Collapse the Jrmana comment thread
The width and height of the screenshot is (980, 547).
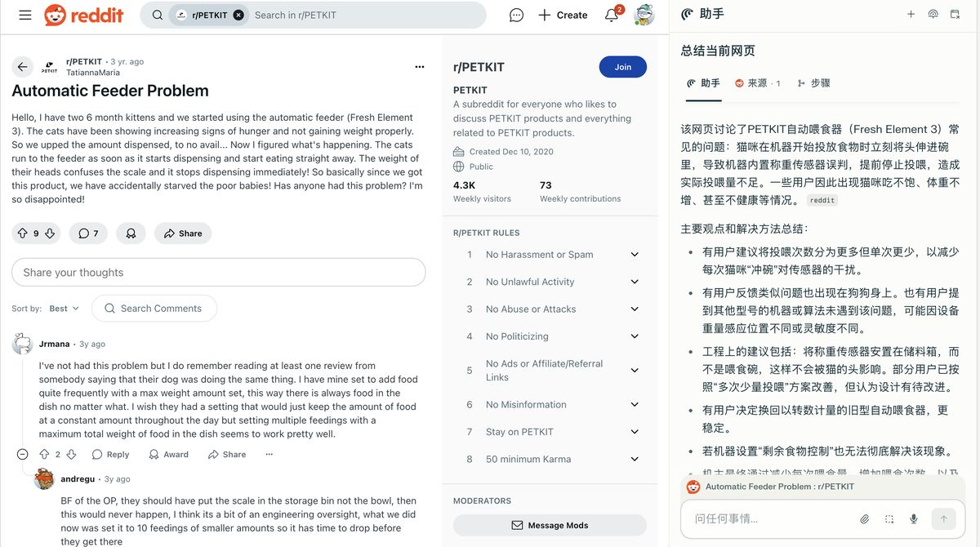pos(22,455)
